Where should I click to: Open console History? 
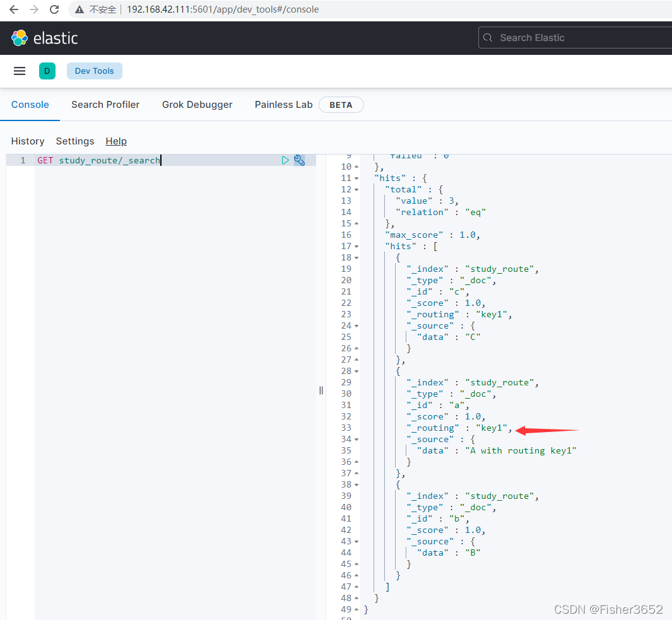[x=28, y=141]
